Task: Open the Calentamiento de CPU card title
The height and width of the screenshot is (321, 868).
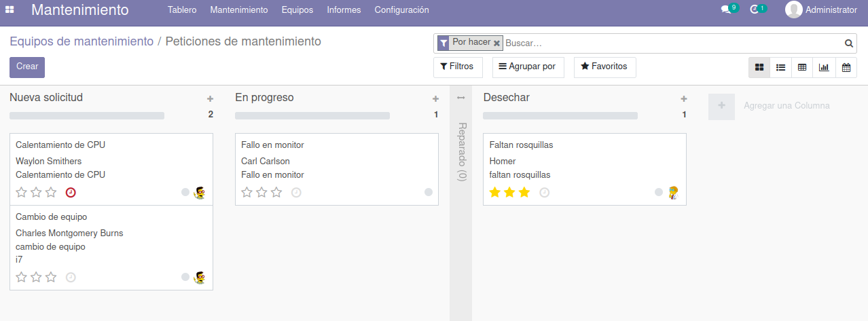Action: [60, 145]
